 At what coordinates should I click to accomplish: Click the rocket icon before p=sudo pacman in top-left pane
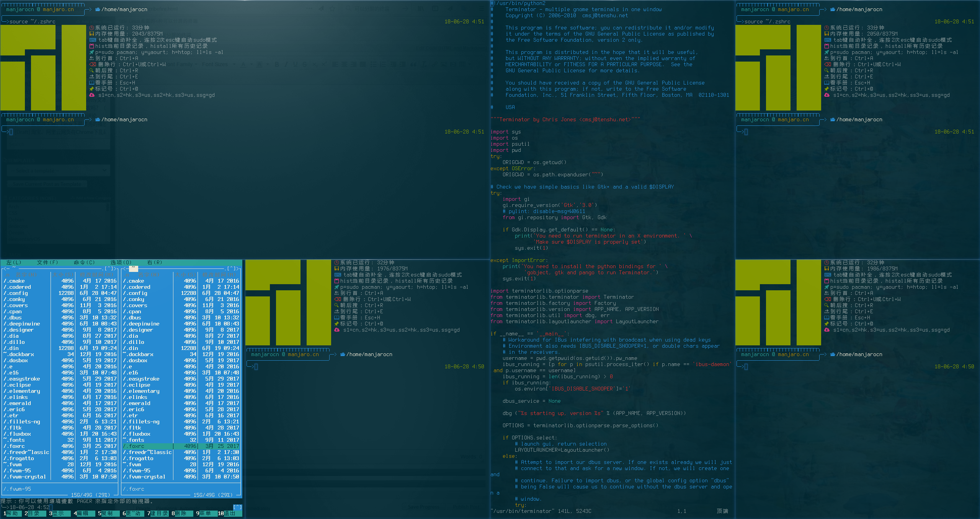coord(92,52)
